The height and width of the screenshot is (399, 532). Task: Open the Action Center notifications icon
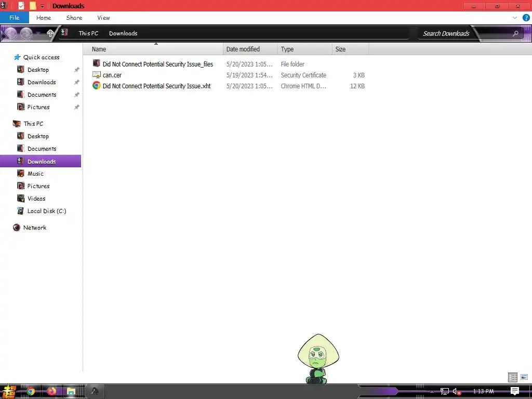[x=515, y=391]
